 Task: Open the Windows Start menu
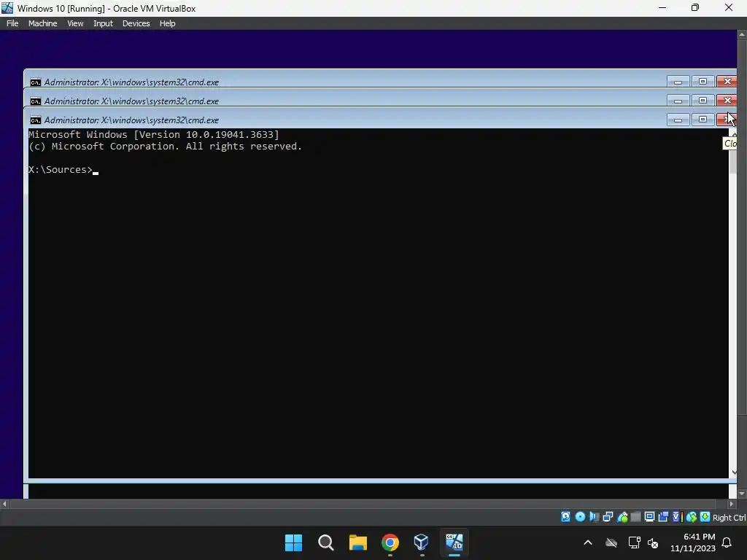point(293,542)
